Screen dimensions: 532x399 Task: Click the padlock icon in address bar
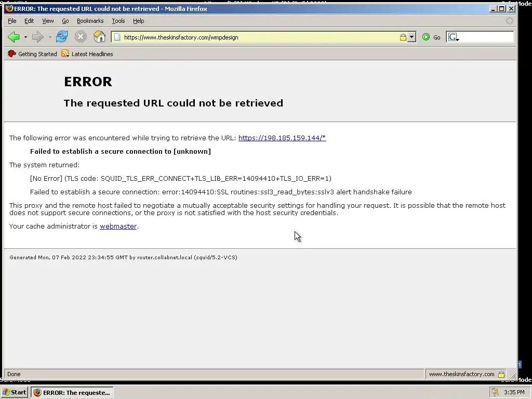click(403, 37)
